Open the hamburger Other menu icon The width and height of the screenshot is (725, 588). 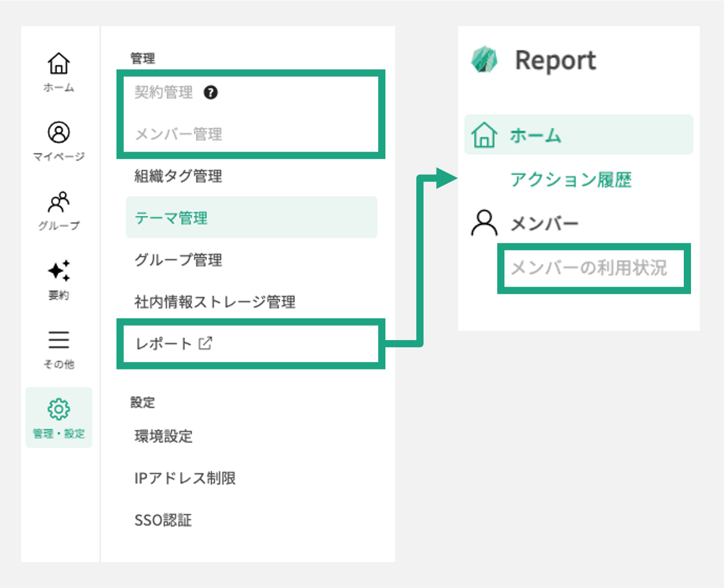59,340
